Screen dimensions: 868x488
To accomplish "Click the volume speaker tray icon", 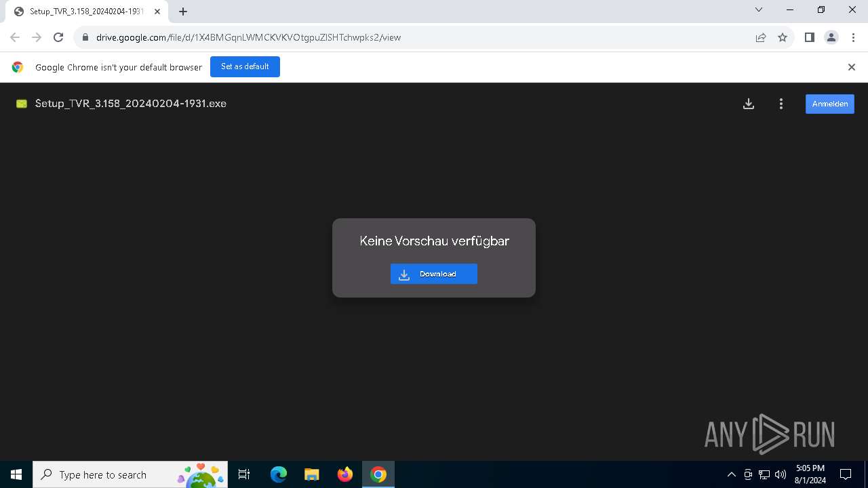I will click(781, 474).
